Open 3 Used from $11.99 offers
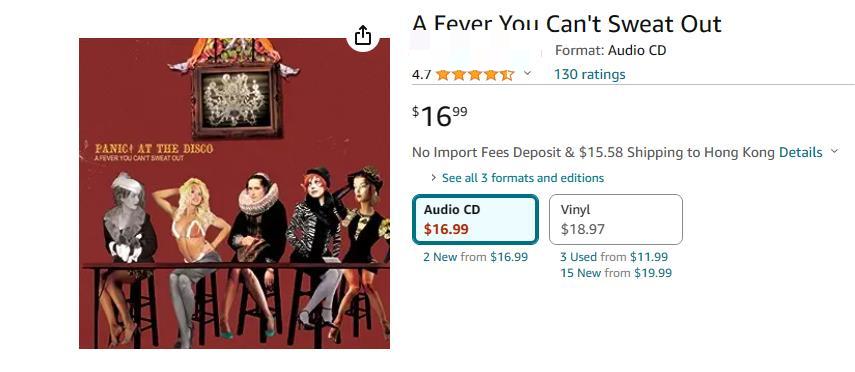Viewport: 855px width, 372px height. [x=614, y=257]
